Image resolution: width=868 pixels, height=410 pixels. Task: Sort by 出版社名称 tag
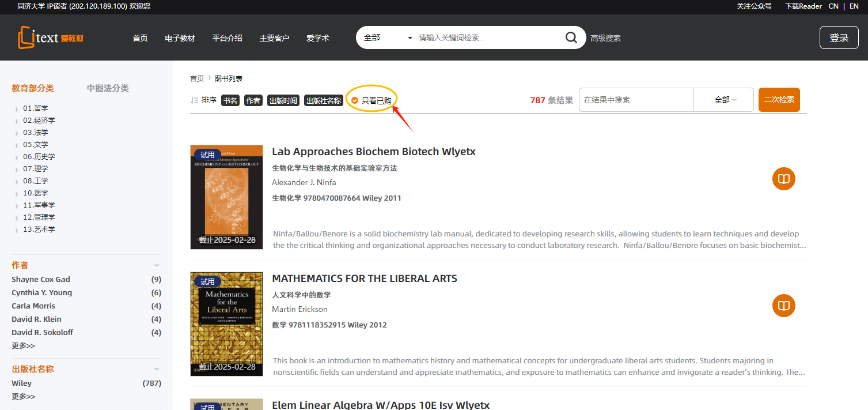point(324,100)
